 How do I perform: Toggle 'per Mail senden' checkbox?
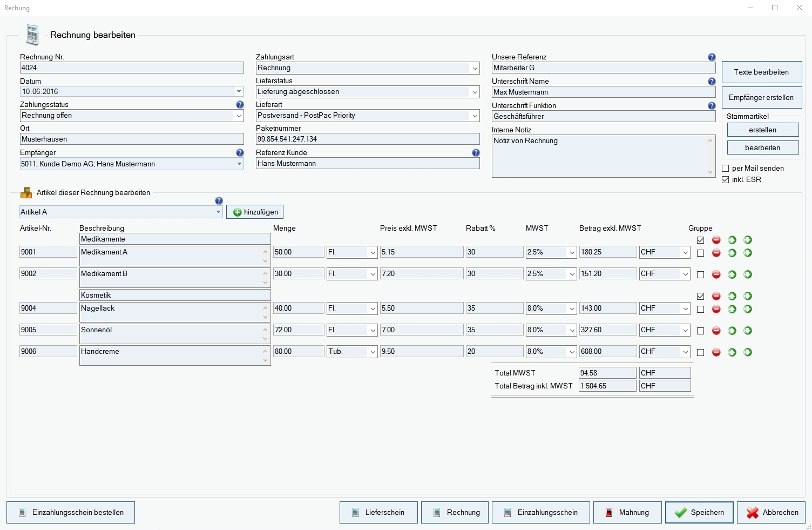point(726,169)
